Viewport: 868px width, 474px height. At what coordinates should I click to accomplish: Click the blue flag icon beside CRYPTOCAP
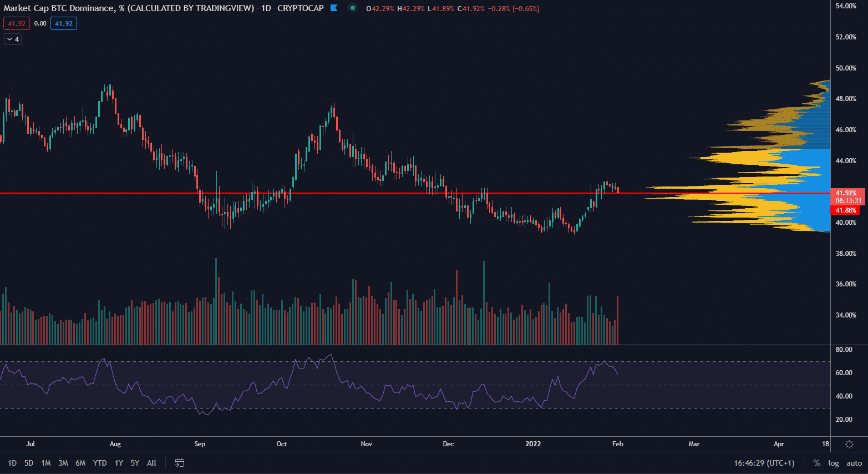(334, 8)
